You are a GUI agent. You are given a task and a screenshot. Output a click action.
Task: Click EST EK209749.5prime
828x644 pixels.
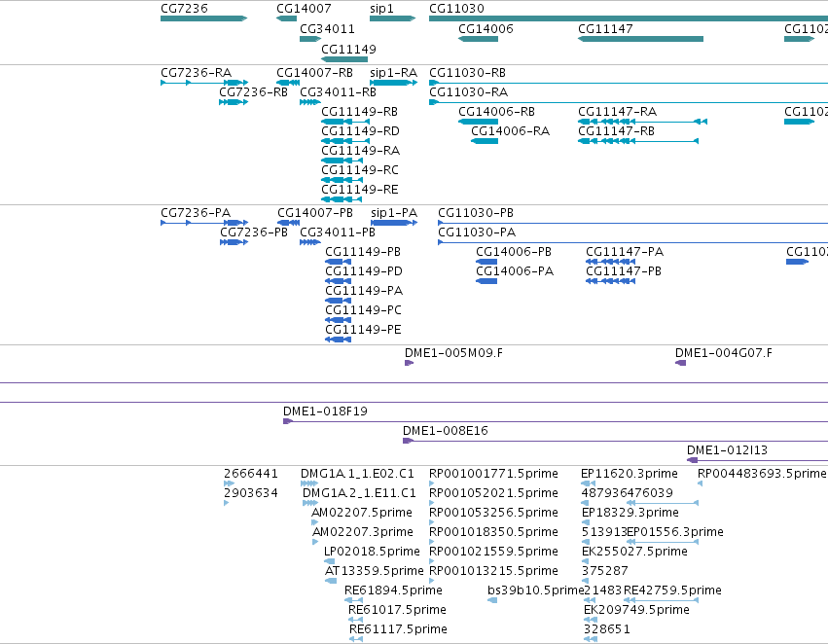coord(591,620)
